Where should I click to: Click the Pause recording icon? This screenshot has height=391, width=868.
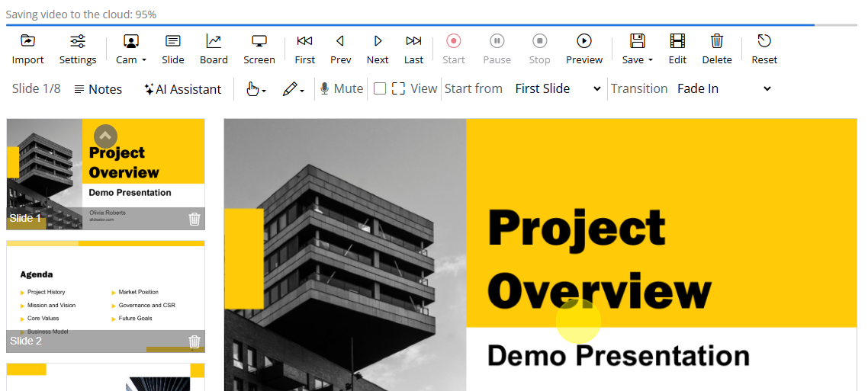(x=497, y=41)
